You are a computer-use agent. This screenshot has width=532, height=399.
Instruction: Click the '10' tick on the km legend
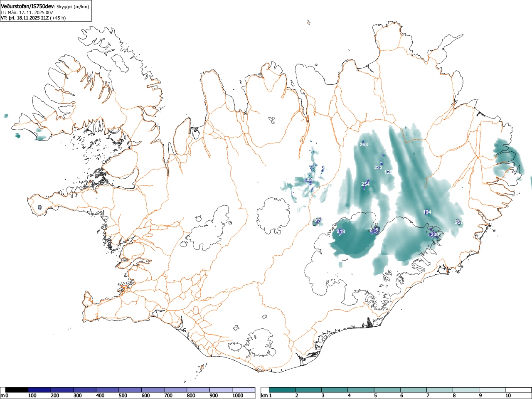pyautogui.click(x=508, y=396)
